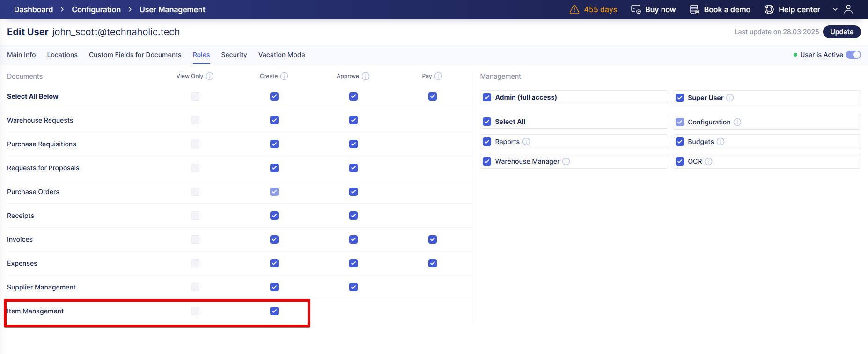Click the info icon next to OCR

pyautogui.click(x=708, y=161)
